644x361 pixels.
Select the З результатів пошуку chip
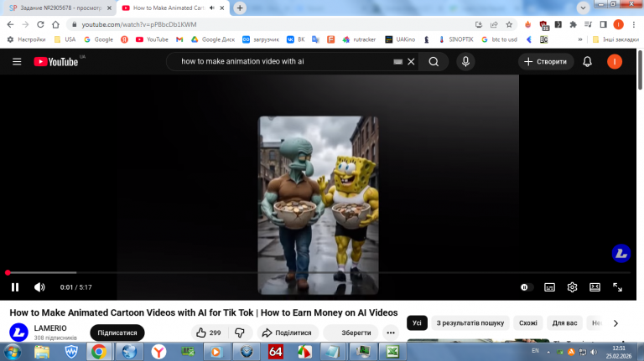click(x=470, y=322)
